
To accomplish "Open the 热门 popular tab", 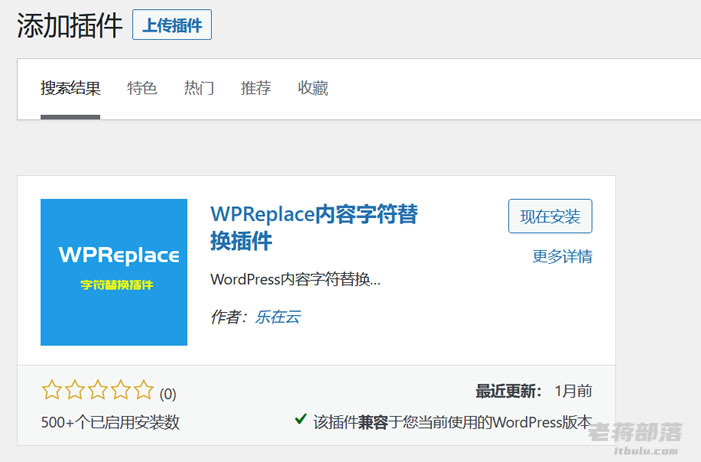I will coord(198,88).
